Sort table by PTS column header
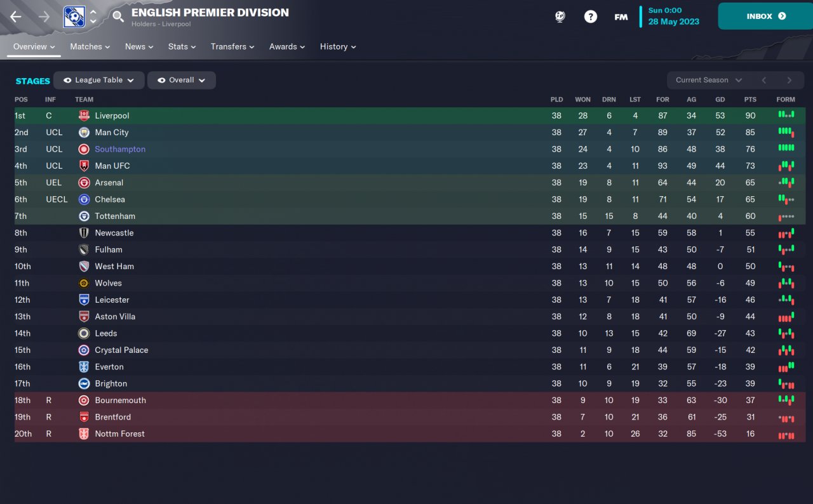Screen dimensions: 813x504 click(750, 100)
